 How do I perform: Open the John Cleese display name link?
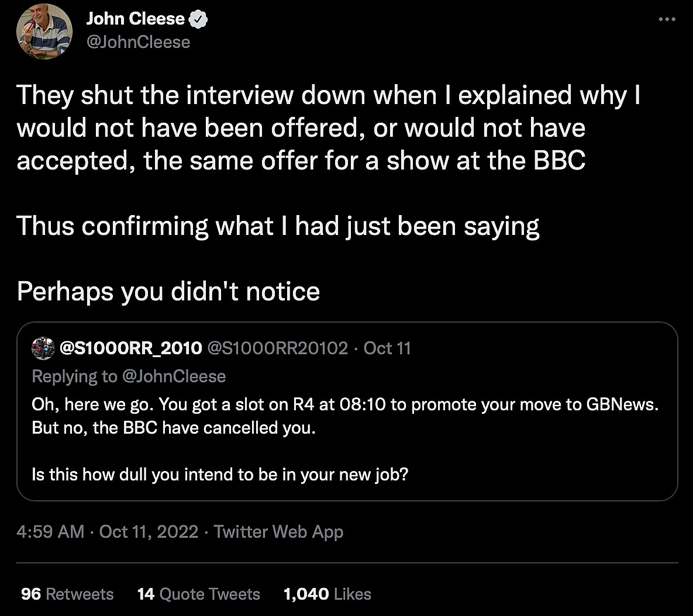pyautogui.click(x=135, y=19)
